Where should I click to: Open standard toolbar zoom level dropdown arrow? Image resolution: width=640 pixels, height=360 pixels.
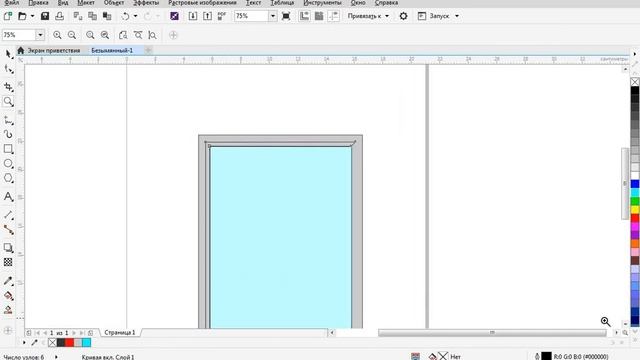tap(273, 16)
